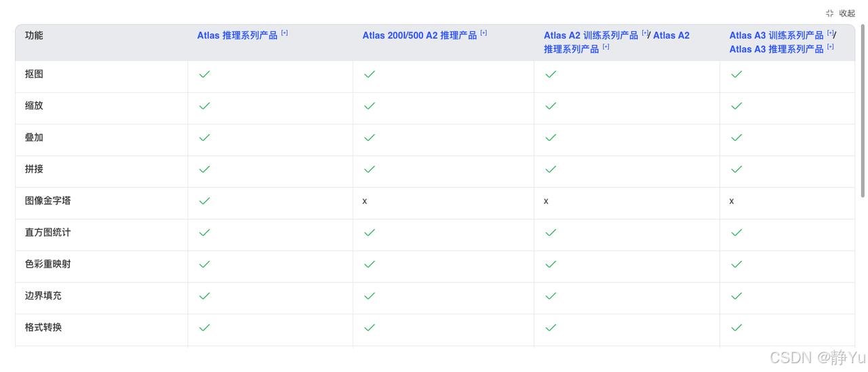Click 色彩重映射 checkmark under Atlas A2 column

coord(551,264)
